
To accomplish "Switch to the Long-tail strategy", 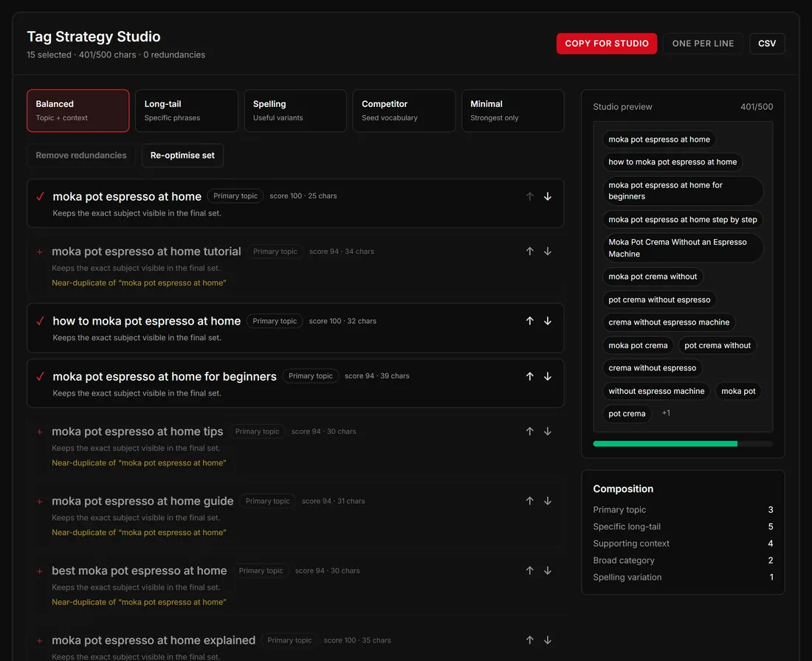I will coord(187,111).
